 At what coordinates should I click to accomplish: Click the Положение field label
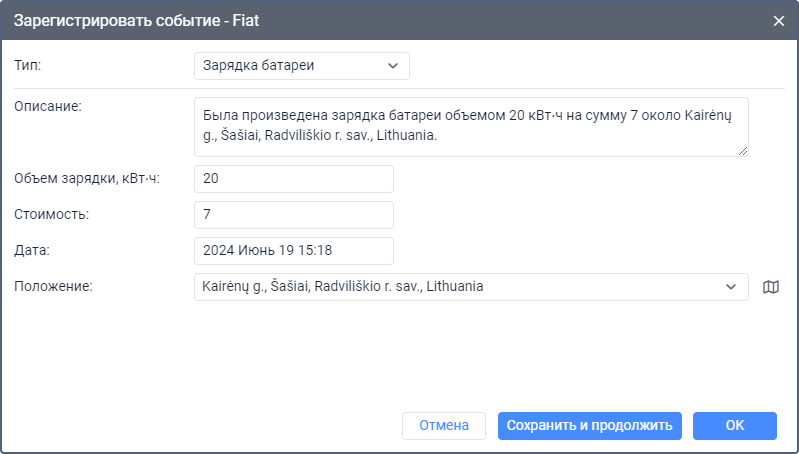(53, 287)
